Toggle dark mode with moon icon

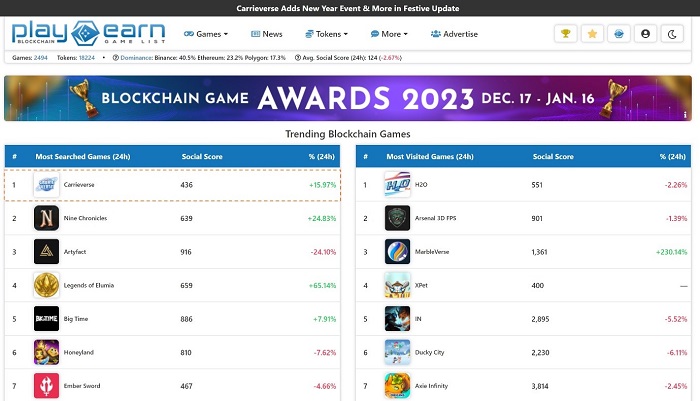coord(671,34)
